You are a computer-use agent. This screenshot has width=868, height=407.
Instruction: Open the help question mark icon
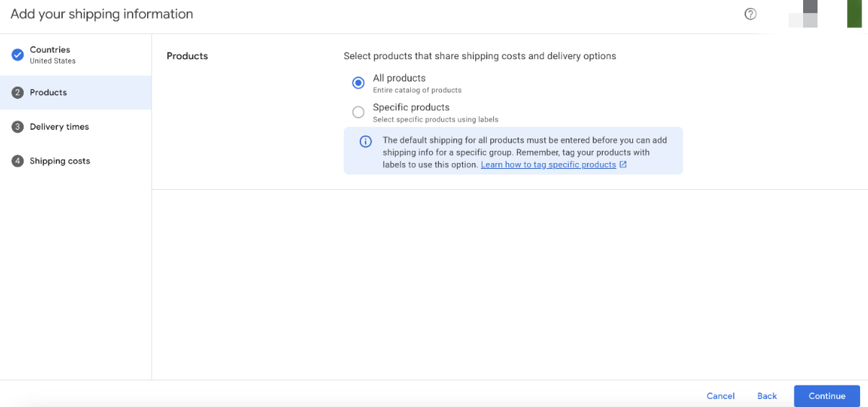[750, 14]
